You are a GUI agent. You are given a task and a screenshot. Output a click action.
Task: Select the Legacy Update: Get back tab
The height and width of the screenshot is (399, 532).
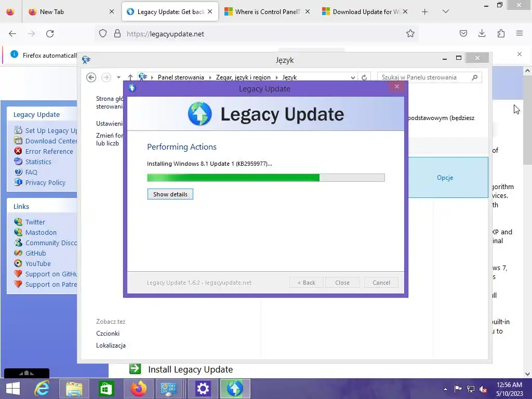[170, 12]
